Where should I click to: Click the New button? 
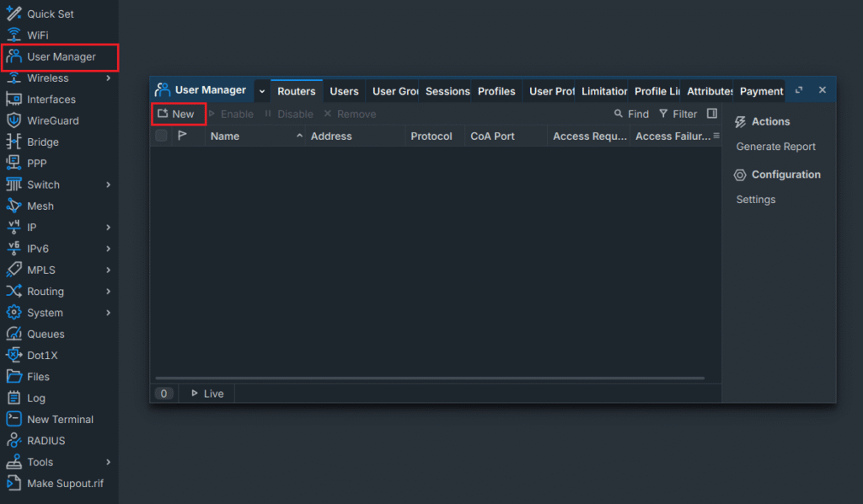177,114
